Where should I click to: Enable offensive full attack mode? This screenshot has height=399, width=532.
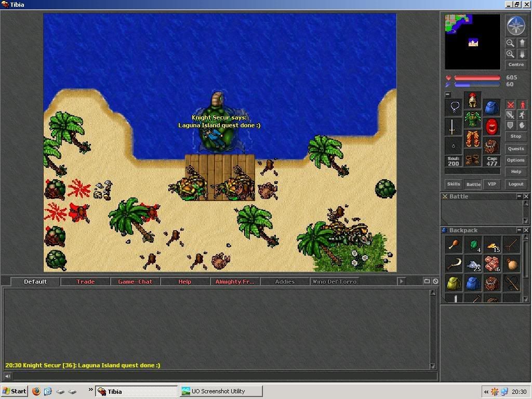coord(510,105)
